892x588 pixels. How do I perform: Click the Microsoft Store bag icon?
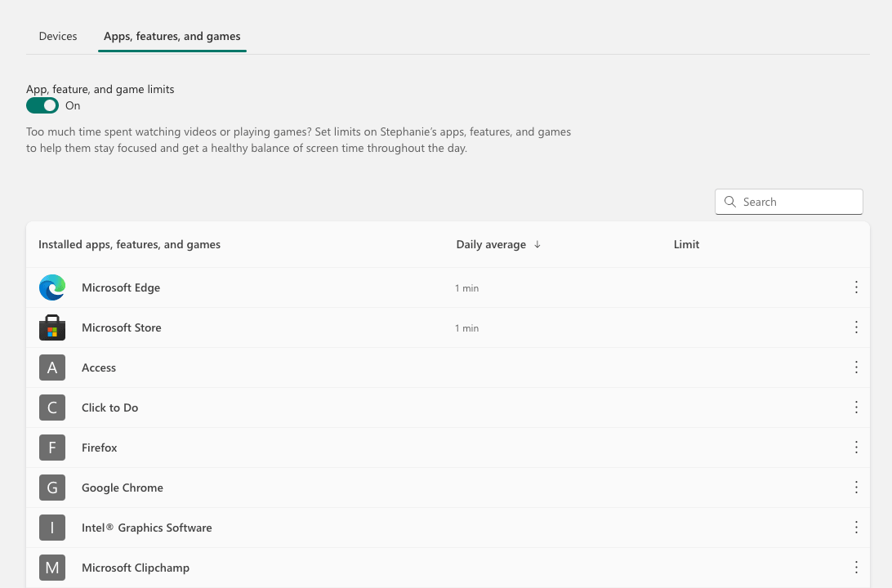coord(52,327)
